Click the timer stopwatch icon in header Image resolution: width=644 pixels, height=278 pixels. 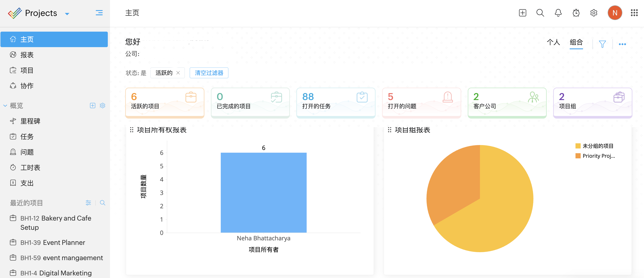(x=576, y=13)
